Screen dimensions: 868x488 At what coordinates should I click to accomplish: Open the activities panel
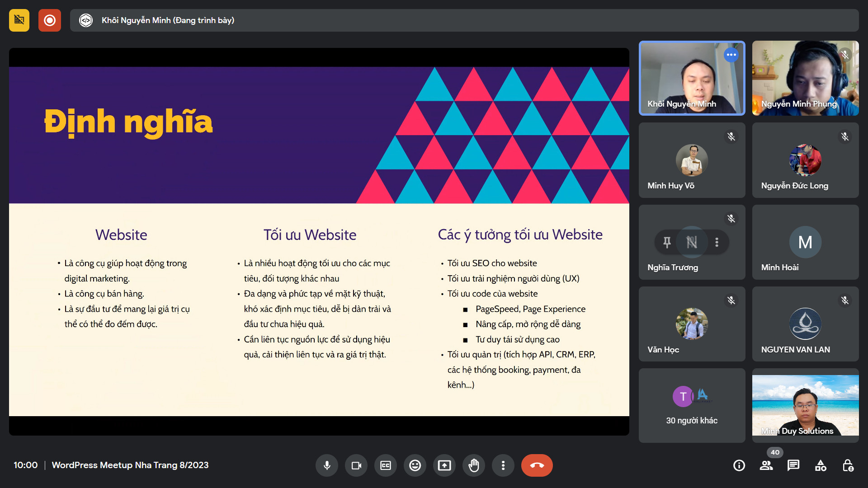pos(821,465)
